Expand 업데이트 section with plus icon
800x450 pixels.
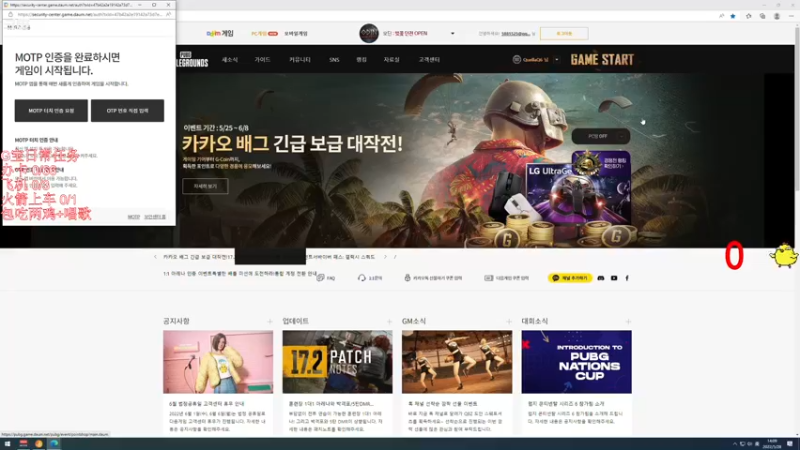[389, 321]
